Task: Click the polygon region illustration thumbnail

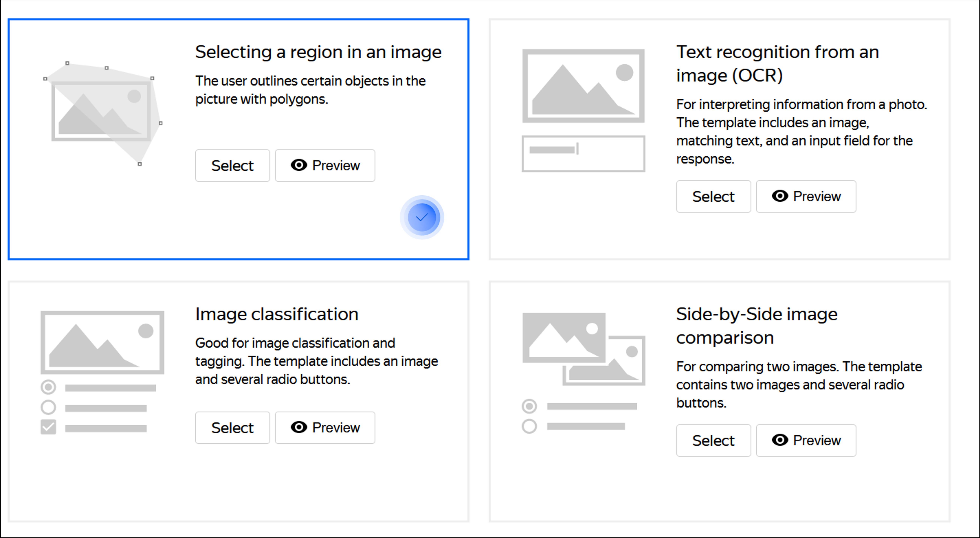Action: pyautogui.click(x=103, y=113)
